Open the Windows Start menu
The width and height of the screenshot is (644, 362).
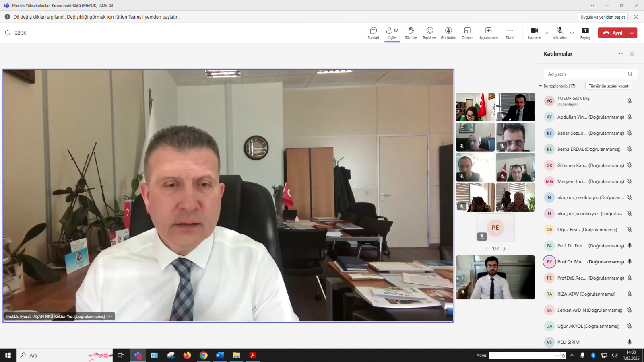coord(8,355)
